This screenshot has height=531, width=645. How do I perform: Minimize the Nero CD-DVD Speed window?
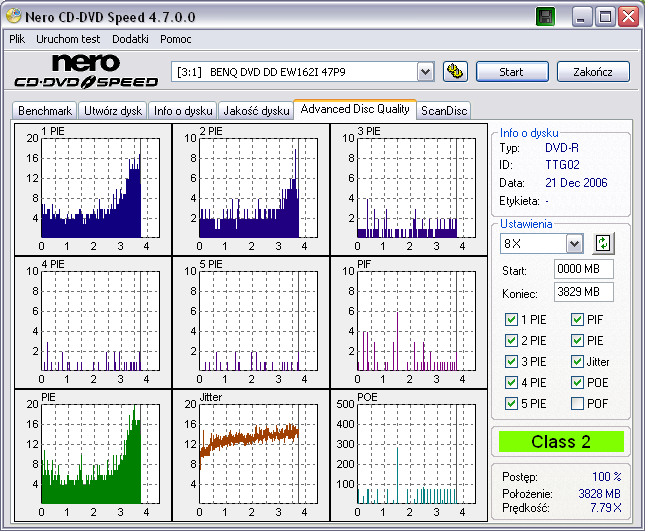(x=581, y=17)
